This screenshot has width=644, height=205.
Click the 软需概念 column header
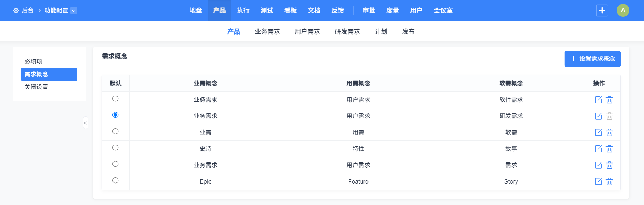[x=511, y=83]
